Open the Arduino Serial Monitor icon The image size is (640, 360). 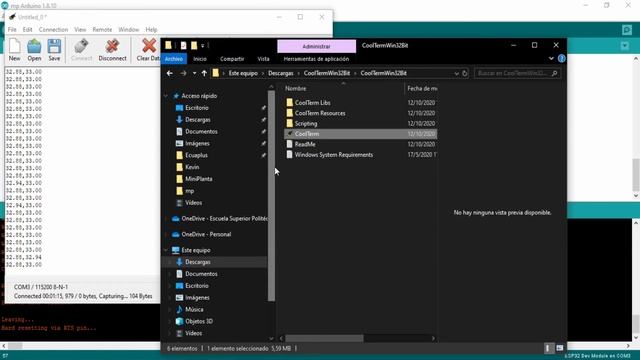click(x=627, y=30)
